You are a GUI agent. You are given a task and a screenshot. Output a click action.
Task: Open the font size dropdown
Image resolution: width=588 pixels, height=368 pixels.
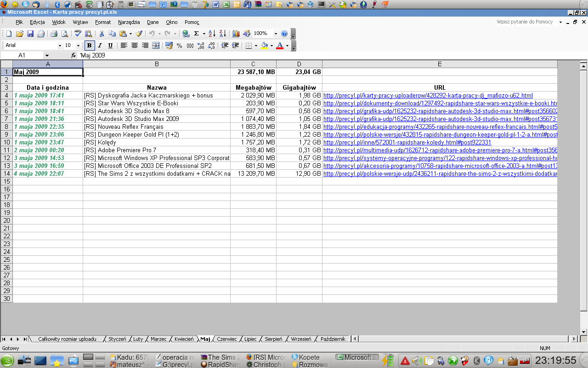tap(79, 46)
